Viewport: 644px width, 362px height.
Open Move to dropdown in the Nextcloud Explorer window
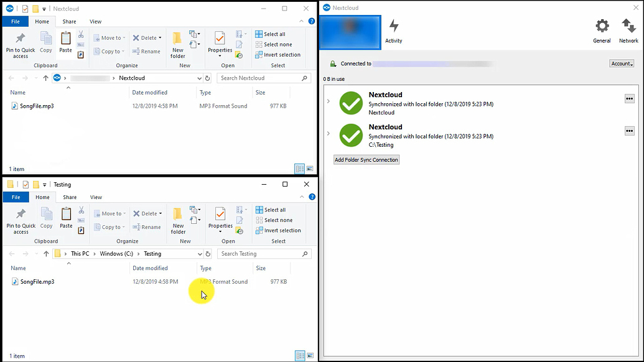110,38
